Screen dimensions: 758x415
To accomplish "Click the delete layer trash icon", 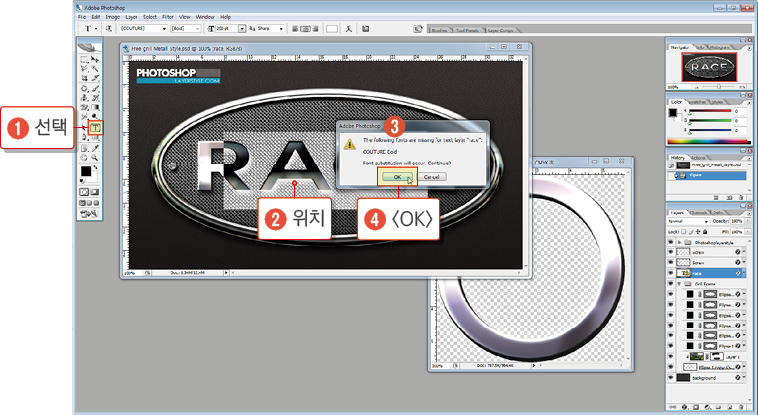I will click(741, 407).
